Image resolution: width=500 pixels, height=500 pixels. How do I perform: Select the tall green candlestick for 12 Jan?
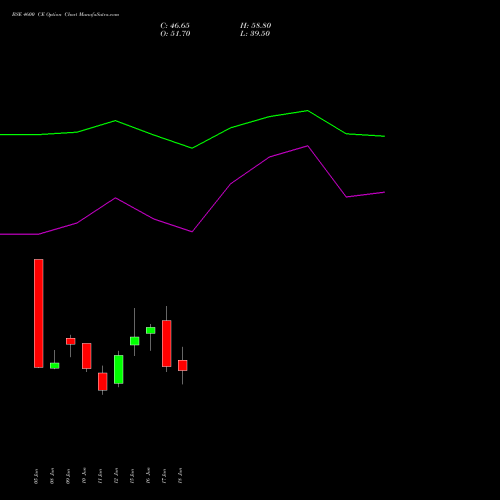pos(119,369)
